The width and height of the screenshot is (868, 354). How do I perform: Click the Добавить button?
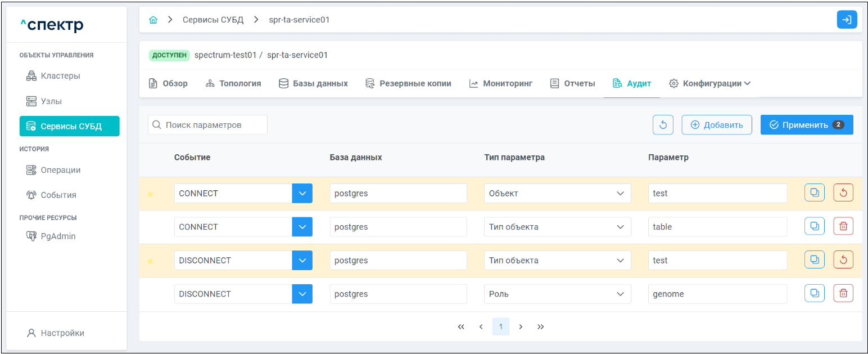click(717, 125)
